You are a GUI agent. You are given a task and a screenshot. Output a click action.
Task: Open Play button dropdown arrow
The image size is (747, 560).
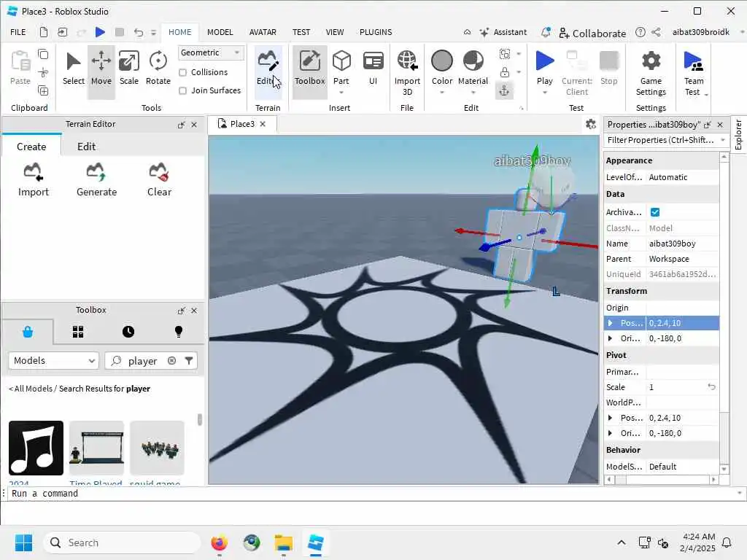(544, 93)
